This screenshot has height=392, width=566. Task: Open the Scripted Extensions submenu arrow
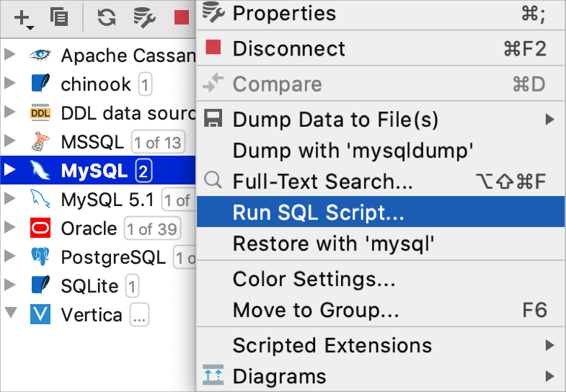click(549, 345)
